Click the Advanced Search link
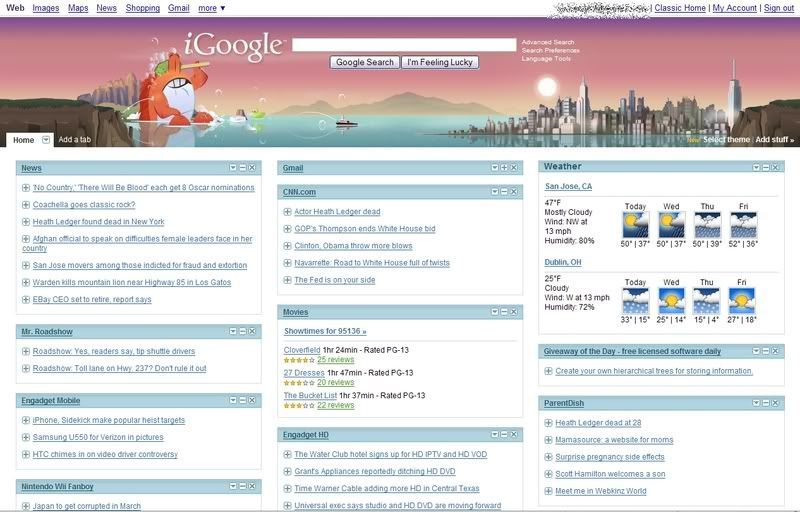The height and width of the screenshot is (512, 800). (548, 42)
